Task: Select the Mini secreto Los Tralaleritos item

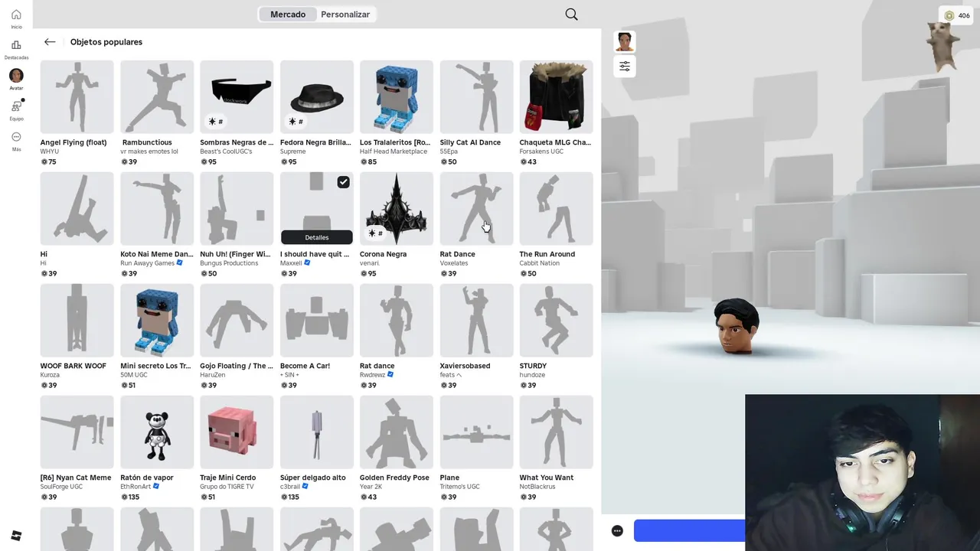Action: click(157, 321)
